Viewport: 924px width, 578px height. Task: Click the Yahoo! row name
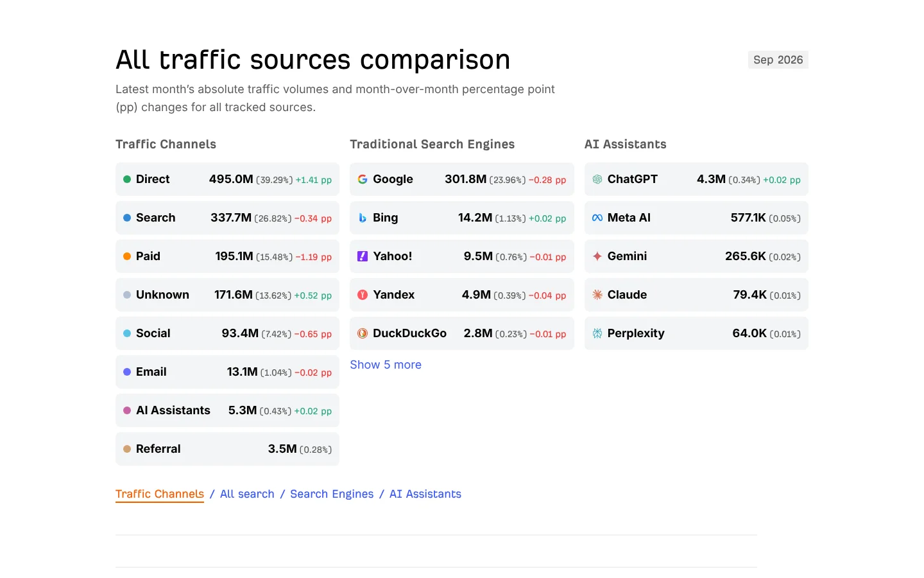(393, 256)
